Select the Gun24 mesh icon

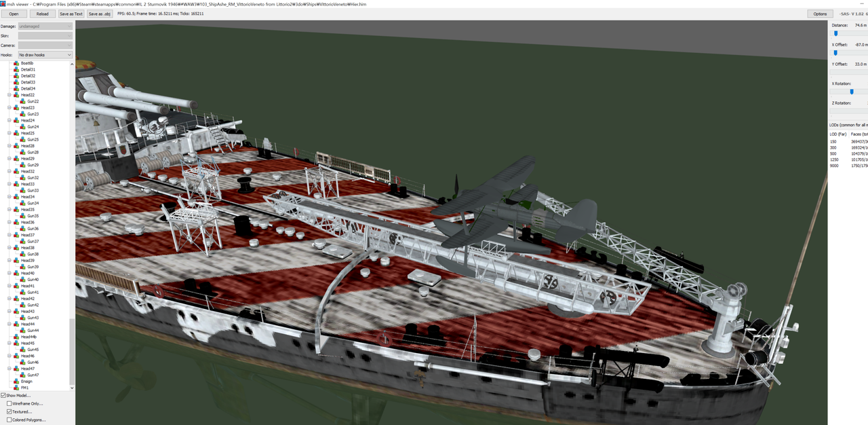pos(23,126)
